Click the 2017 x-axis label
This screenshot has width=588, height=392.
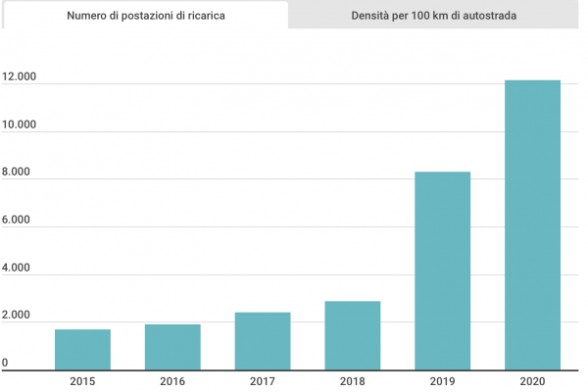tap(263, 382)
